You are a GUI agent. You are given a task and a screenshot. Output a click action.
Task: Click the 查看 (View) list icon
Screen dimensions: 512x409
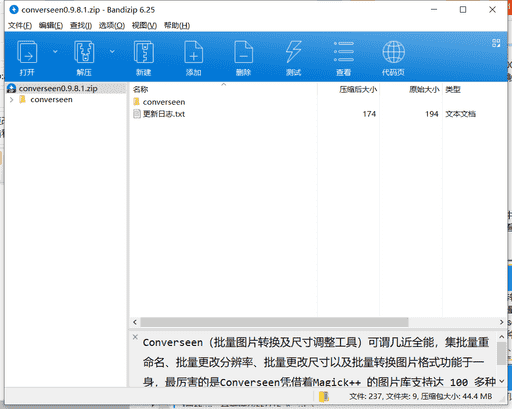pos(344,52)
